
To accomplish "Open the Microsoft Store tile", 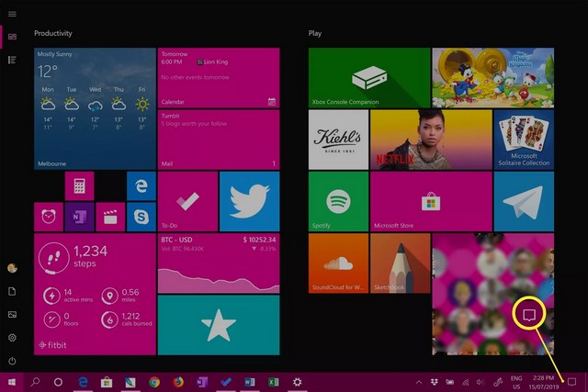I will pos(431,202).
